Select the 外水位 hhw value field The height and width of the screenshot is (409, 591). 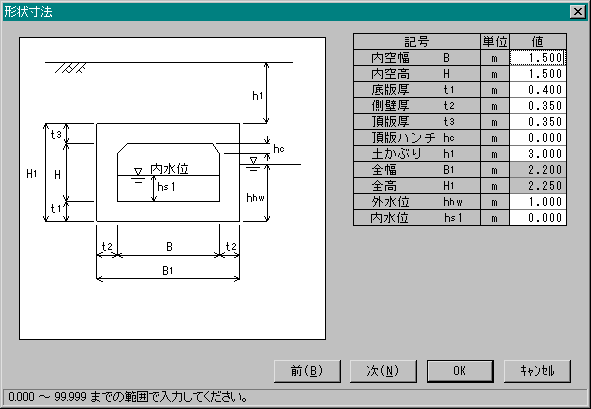point(538,202)
